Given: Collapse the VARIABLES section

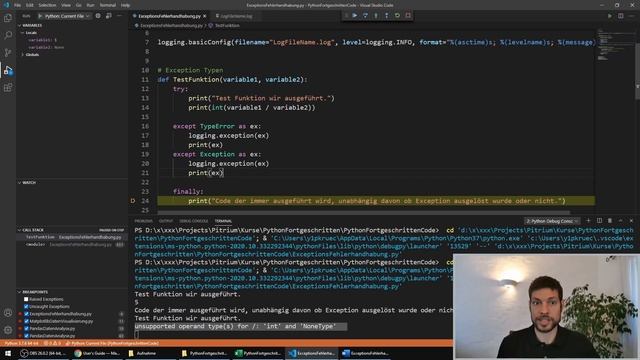Looking at the screenshot, I should tap(31, 25).
